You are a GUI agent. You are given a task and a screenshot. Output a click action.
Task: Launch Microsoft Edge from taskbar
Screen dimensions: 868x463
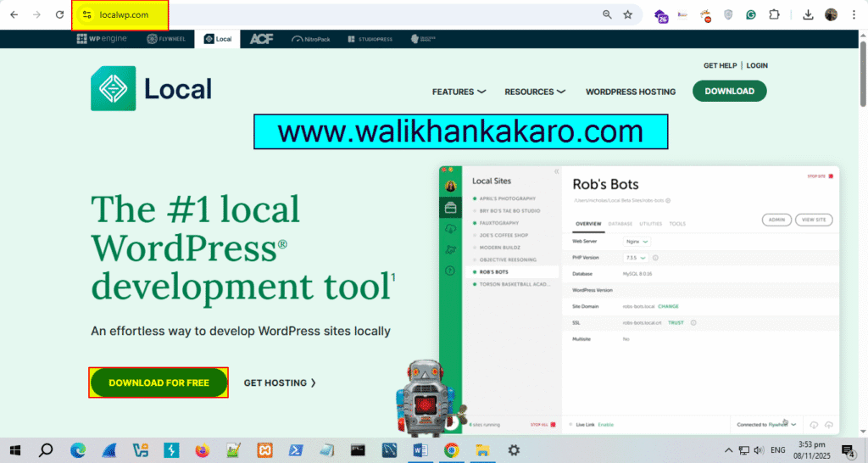(78, 450)
